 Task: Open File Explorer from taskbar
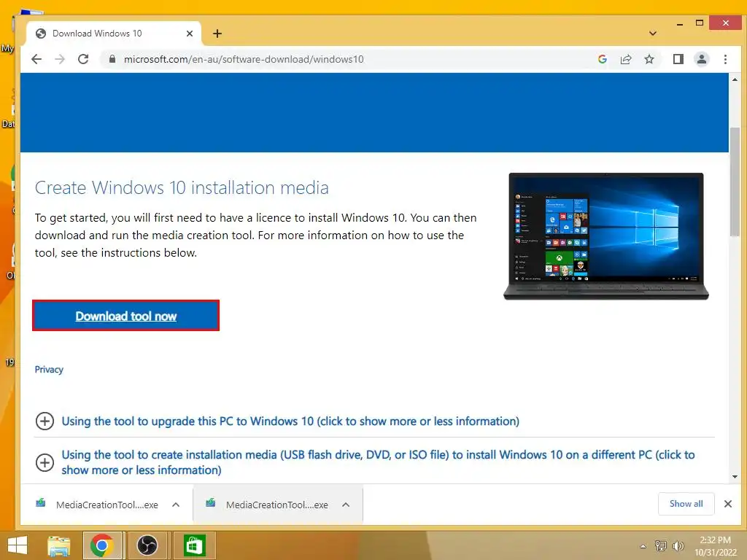coord(59,545)
